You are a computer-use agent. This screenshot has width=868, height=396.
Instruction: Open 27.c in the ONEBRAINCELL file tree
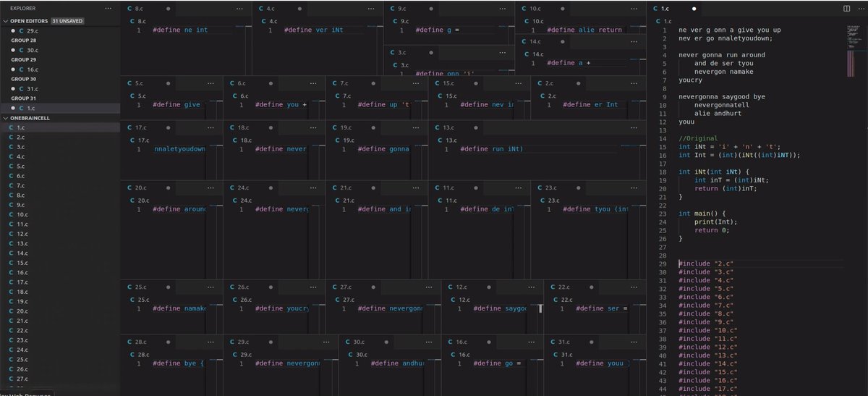[x=59, y=379]
